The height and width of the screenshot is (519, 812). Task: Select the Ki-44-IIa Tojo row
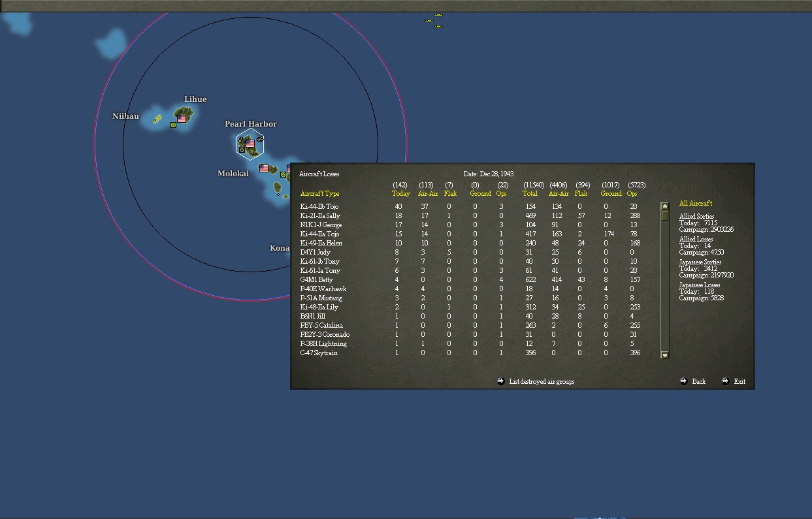click(x=470, y=234)
